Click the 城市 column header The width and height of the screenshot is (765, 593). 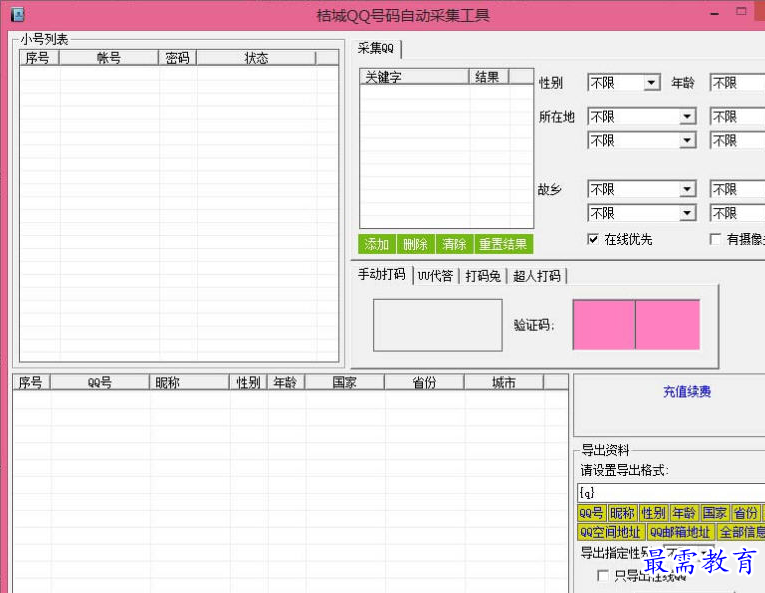(503, 382)
